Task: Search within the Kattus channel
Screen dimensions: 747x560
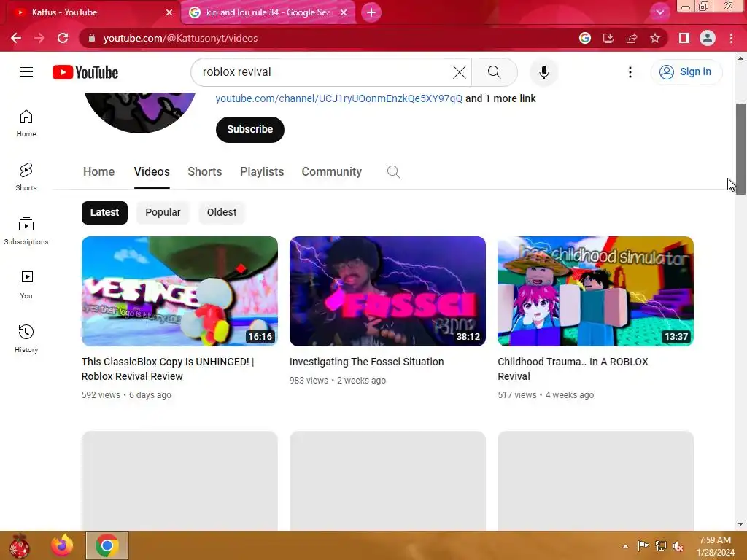Action: [393, 172]
